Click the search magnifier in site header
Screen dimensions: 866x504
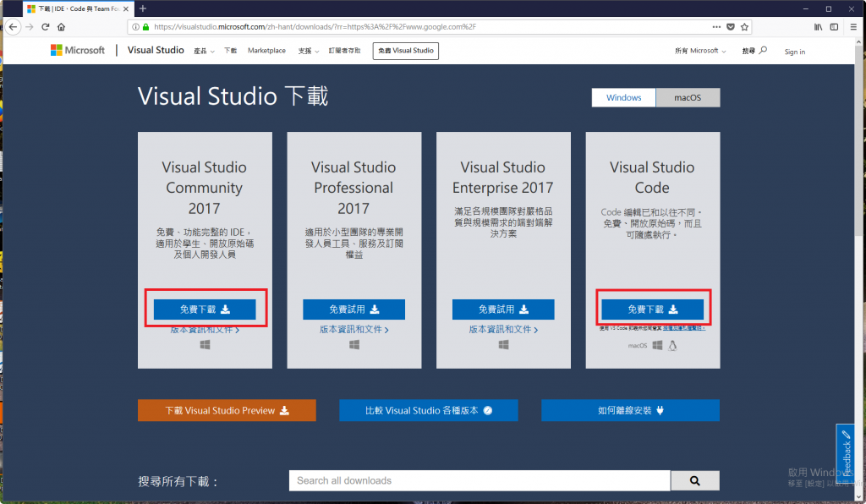coord(763,50)
